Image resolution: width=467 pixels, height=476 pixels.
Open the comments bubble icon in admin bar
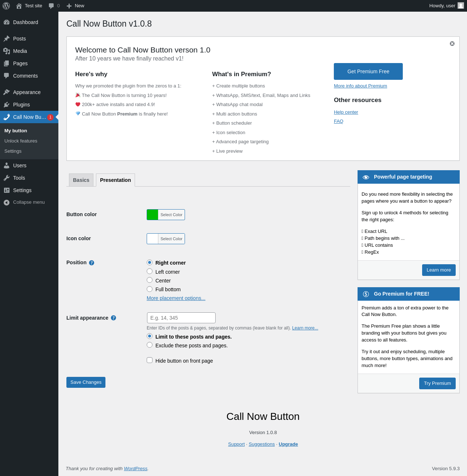(x=51, y=6)
